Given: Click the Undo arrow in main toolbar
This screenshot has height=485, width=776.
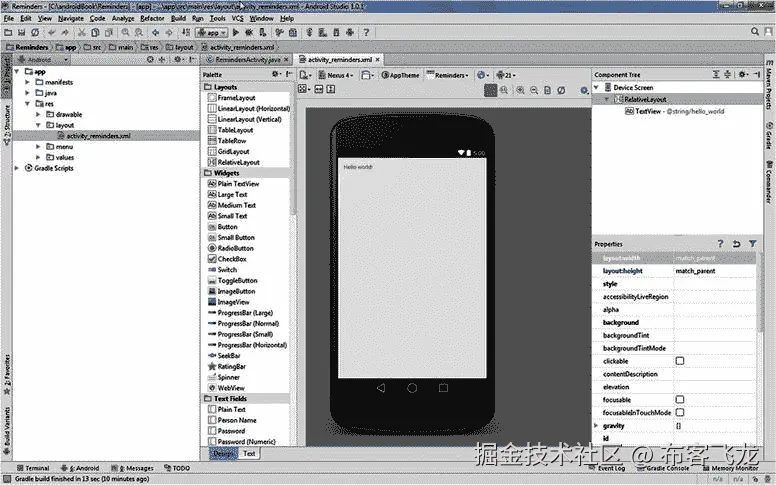Looking at the screenshot, I should tap(51, 33).
